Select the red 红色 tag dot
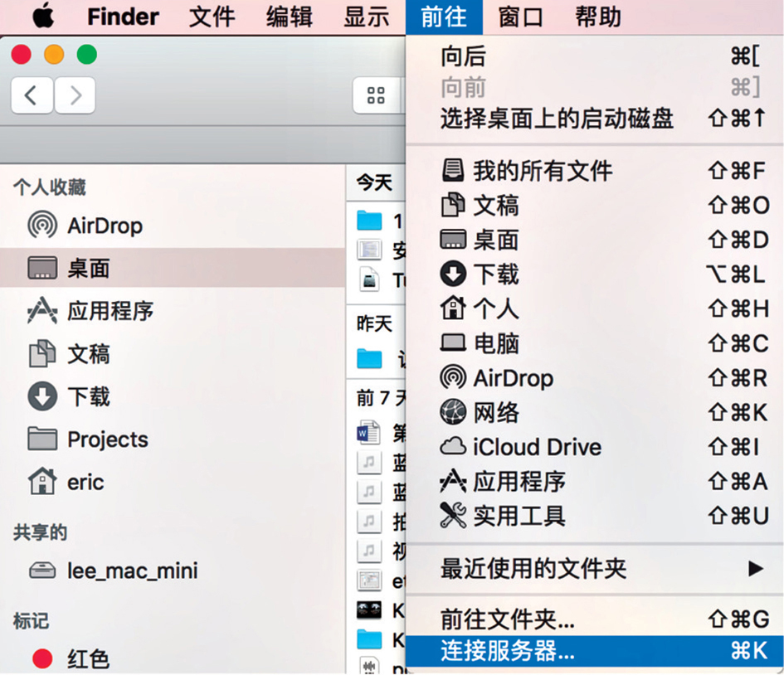Screen dimensions: 784x675 pos(42,659)
